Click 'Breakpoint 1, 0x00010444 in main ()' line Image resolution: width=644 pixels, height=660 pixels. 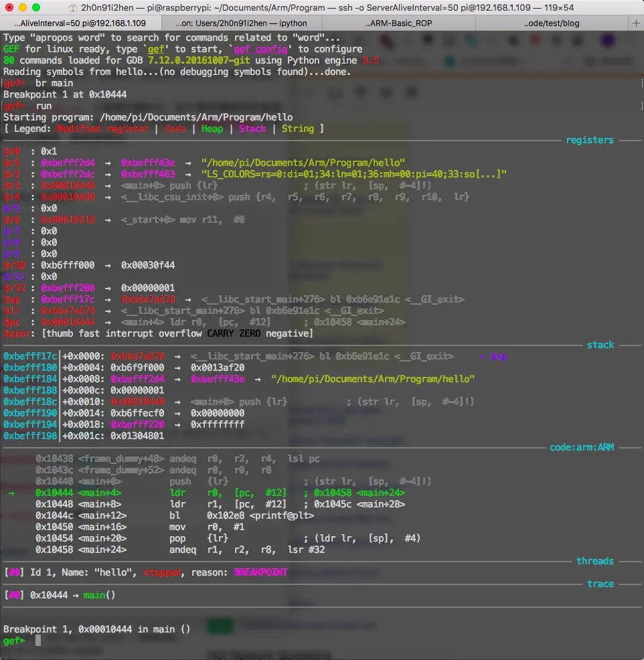click(x=97, y=629)
